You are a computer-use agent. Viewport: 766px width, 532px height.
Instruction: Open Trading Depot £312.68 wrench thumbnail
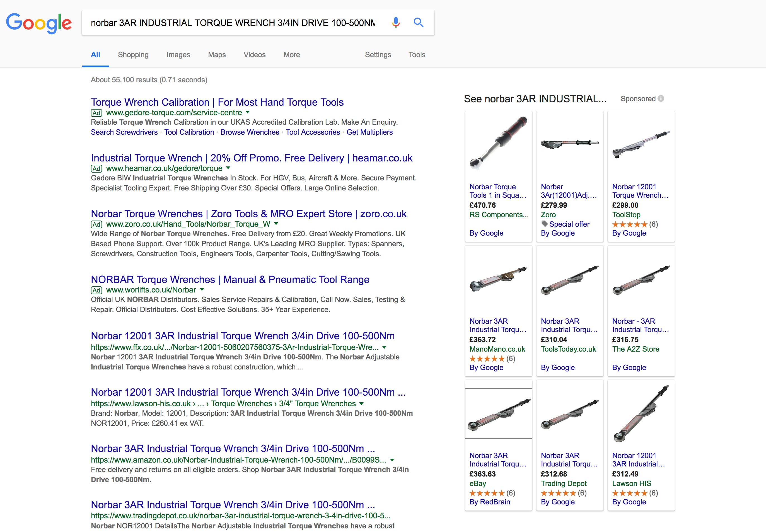570,414
